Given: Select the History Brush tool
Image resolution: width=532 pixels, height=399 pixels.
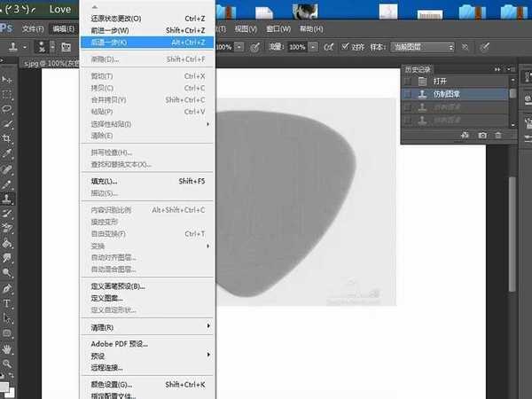Looking at the screenshot, I should [x=6, y=214].
